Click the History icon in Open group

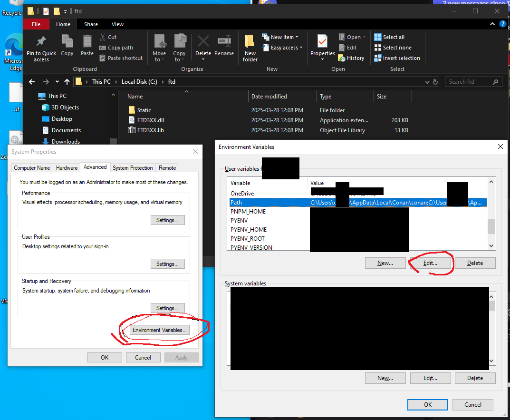(342, 58)
